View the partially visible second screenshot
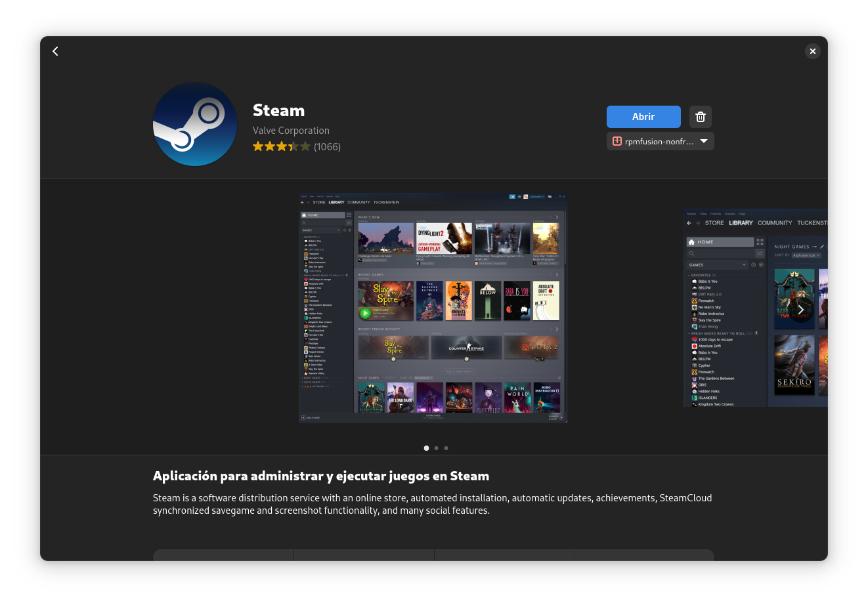The height and width of the screenshot is (605, 868). point(756,308)
